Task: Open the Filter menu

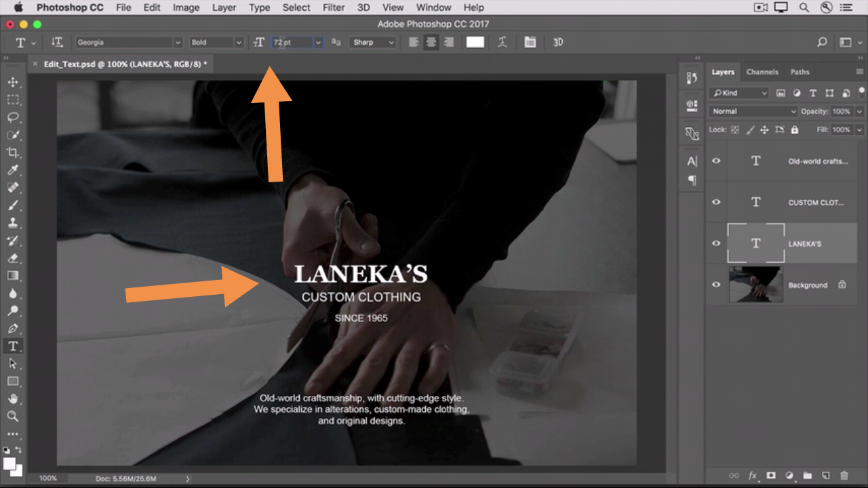Action: coord(334,7)
